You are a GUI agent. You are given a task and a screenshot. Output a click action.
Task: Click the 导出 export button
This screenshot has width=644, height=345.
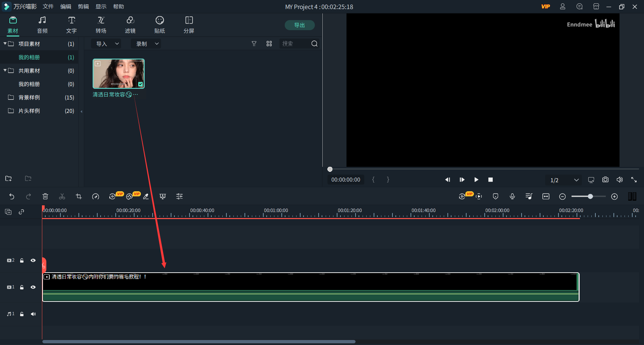click(300, 25)
